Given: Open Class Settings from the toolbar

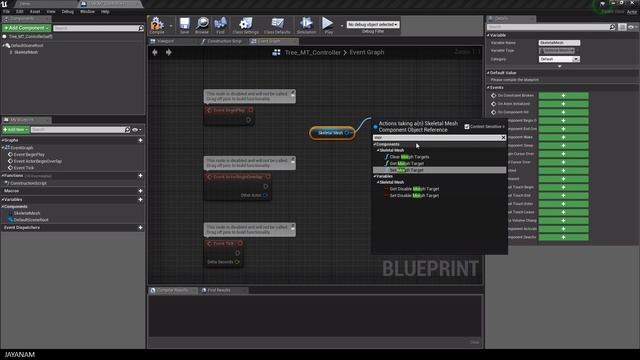Looking at the screenshot, I should point(246,25).
